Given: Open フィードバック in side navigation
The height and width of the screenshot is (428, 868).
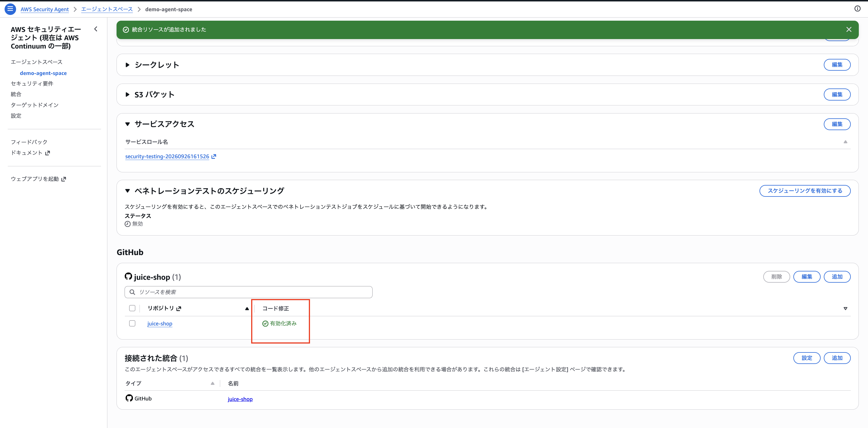Looking at the screenshot, I should coord(29,142).
